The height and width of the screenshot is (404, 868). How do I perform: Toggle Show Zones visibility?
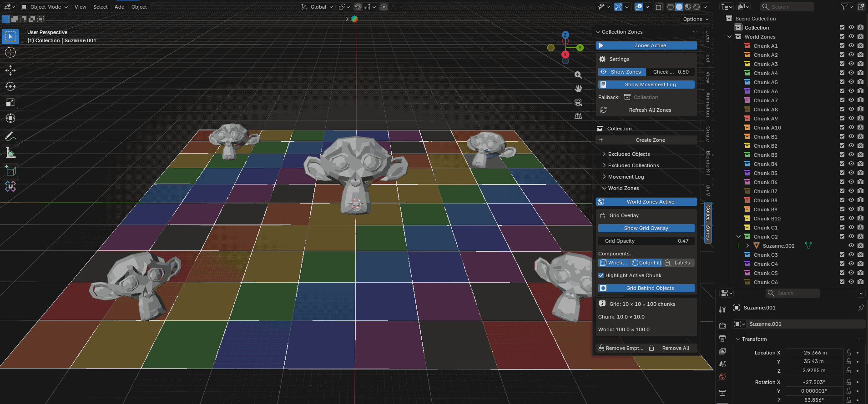tap(622, 72)
